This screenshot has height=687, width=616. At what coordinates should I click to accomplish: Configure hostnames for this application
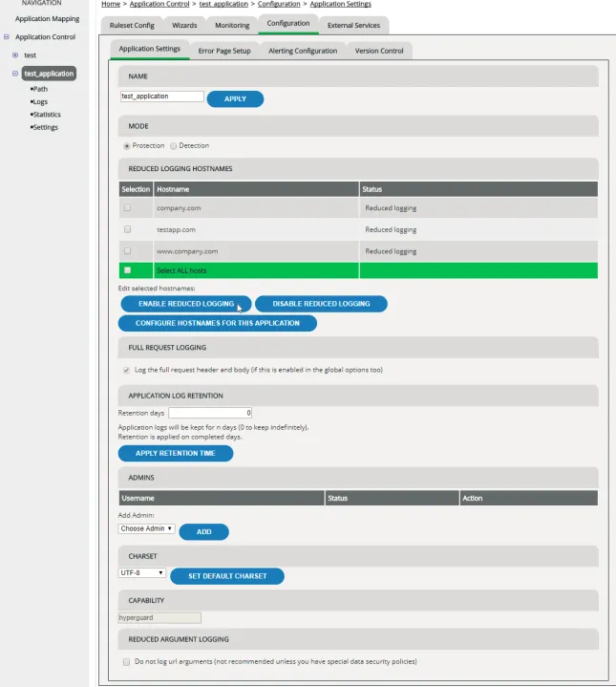pyautogui.click(x=217, y=323)
